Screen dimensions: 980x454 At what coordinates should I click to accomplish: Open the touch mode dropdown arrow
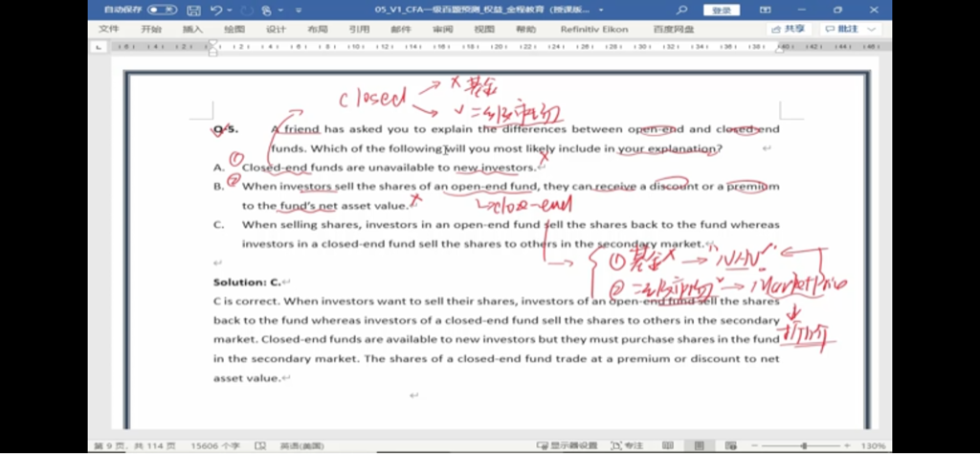280,10
